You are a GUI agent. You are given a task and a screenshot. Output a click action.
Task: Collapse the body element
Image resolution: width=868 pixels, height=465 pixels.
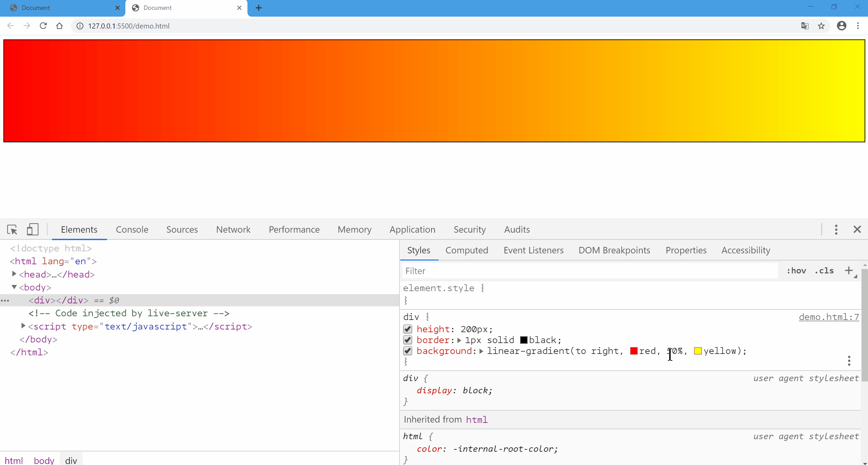tap(14, 287)
